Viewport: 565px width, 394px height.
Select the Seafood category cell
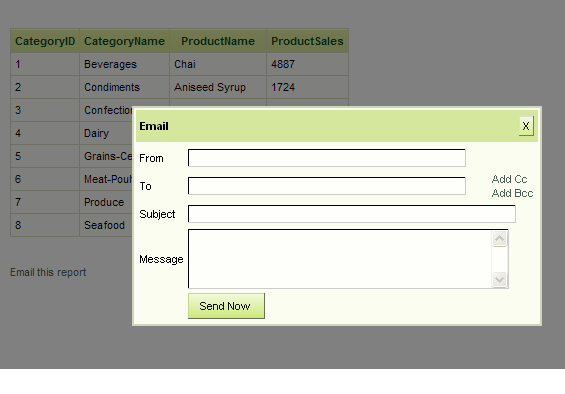click(x=106, y=225)
